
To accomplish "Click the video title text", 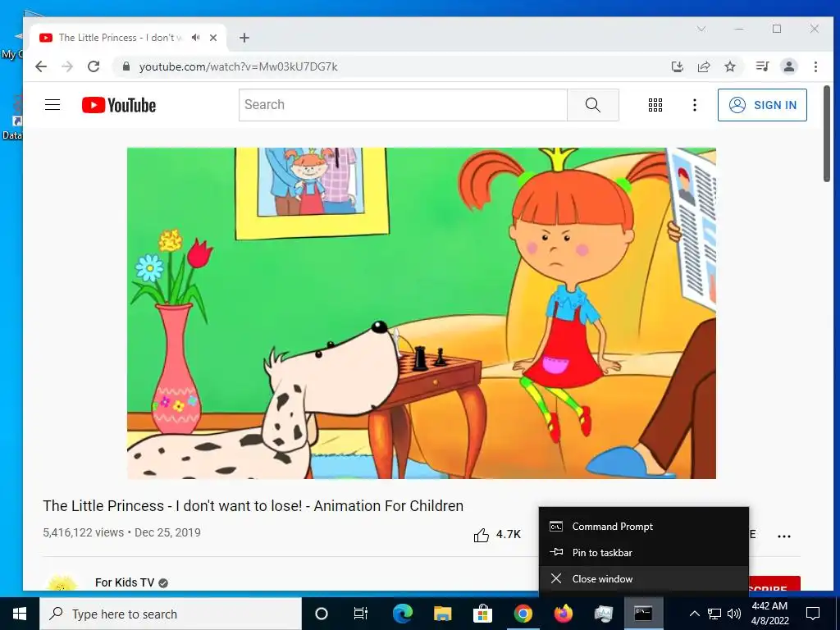I will coord(253,506).
